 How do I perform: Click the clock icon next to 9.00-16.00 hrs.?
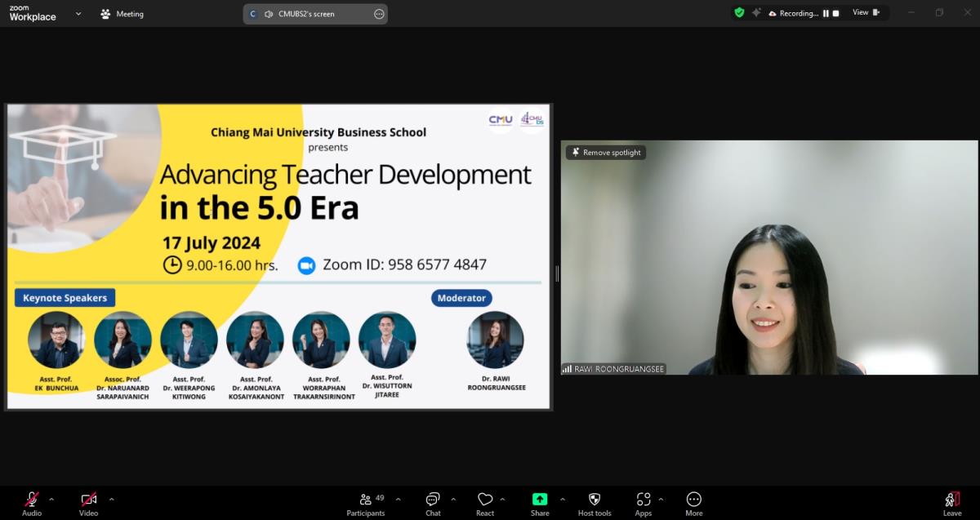[x=172, y=264]
